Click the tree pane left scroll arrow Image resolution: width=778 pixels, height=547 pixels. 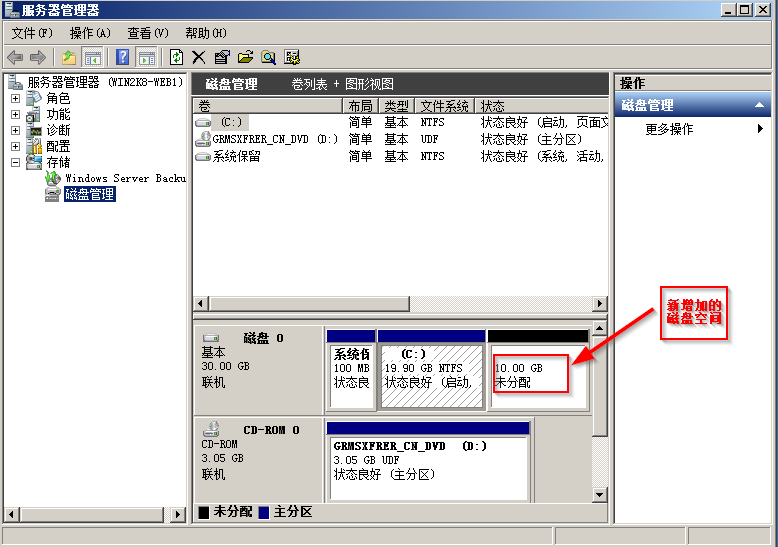12,515
